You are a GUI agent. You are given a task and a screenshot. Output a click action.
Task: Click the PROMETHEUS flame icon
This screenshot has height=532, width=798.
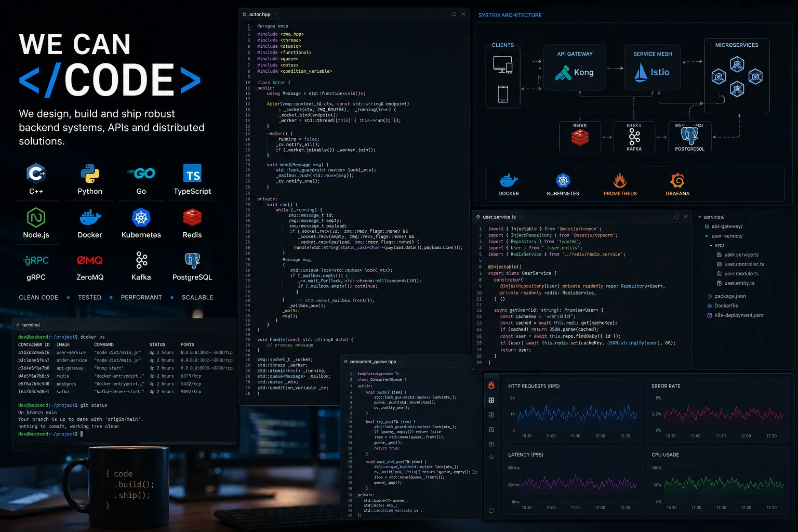[x=620, y=181]
